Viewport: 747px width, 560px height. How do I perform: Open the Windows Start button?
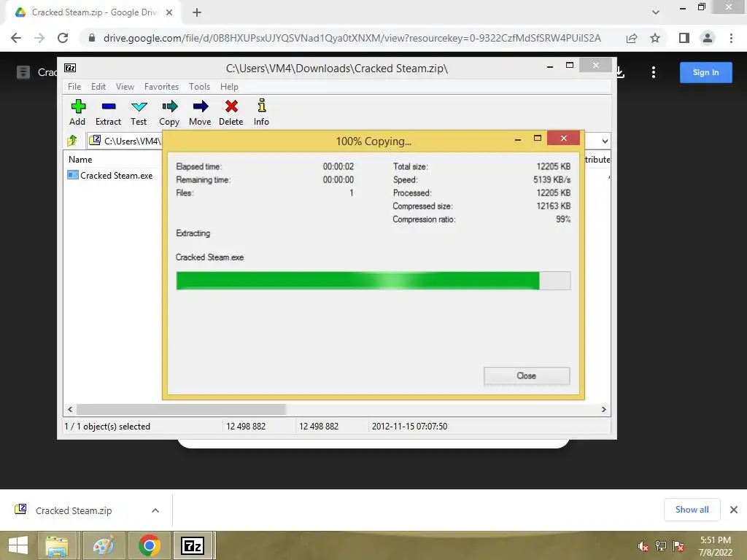click(18, 545)
